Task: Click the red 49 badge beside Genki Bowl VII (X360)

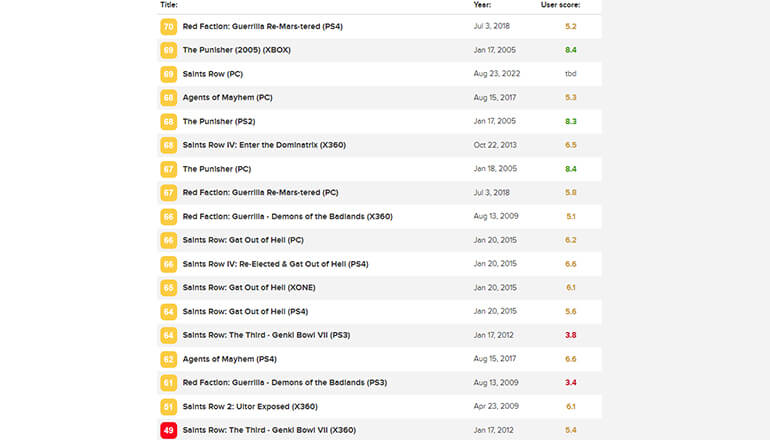Action: click(x=168, y=430)
